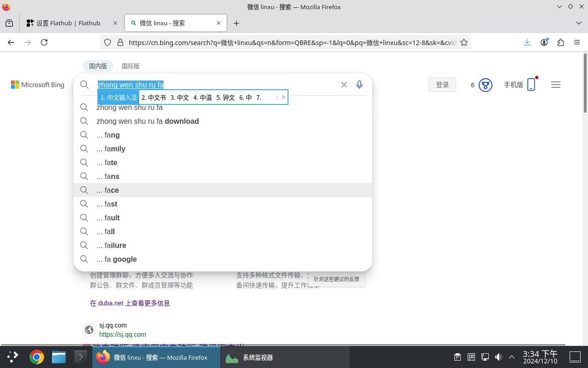The image size is (588, 368).
Task: Start voice search with microphone icon
Action: [x=360, y=85]
